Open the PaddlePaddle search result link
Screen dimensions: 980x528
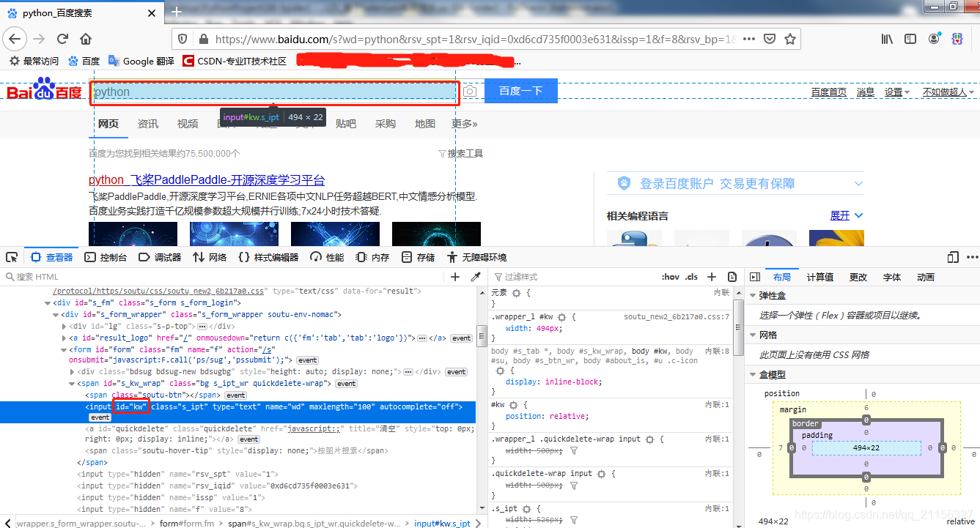pyautogui.click(x=207, y=180)
